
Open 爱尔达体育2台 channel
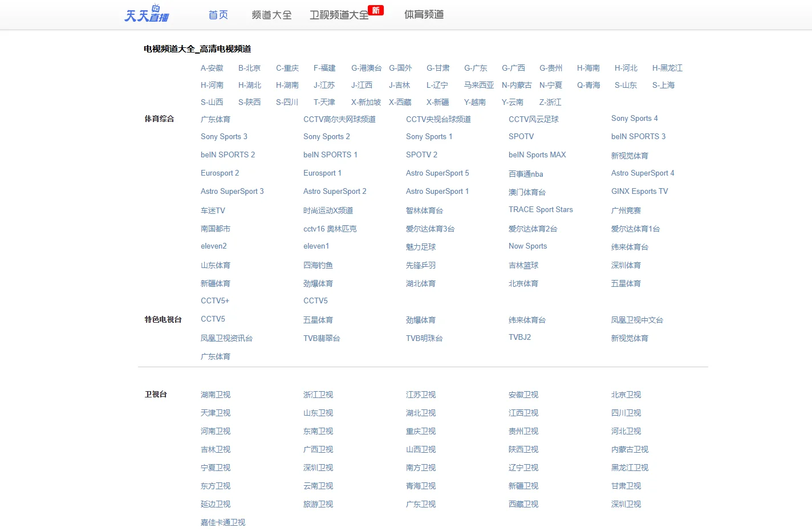[533, 229]
